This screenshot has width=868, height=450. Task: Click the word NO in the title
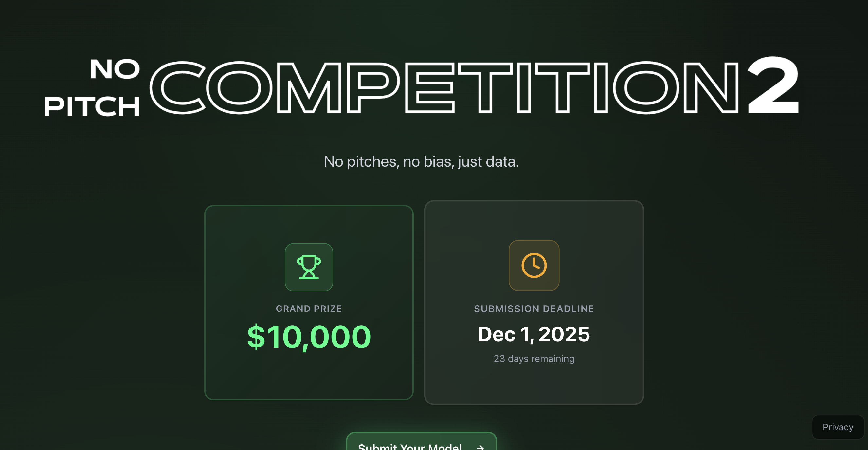click(115, 69)
